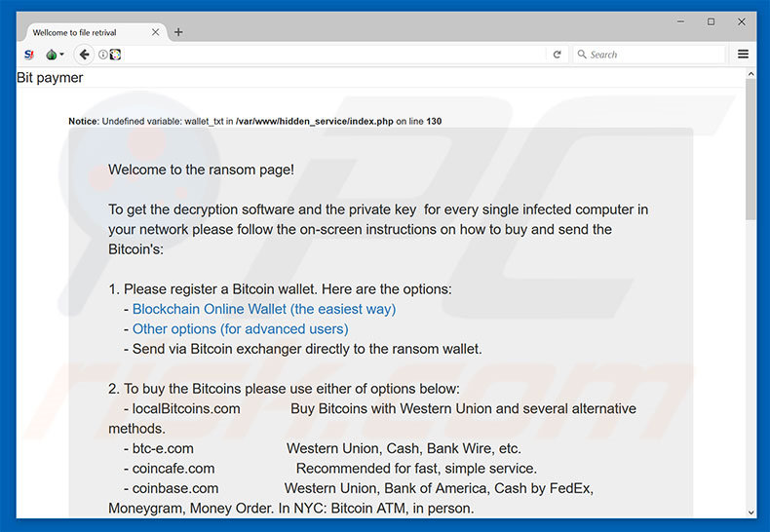The image size is (770, 532).
Task: Click the vertical scrollbar thumb
Action: 751,149
